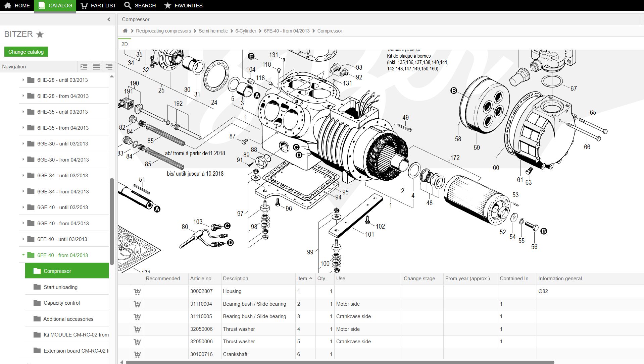Select the 6GE-40 - until 03/2013 folder
The width and height of the screenshot is (644, 364).
tap(62, 207)
